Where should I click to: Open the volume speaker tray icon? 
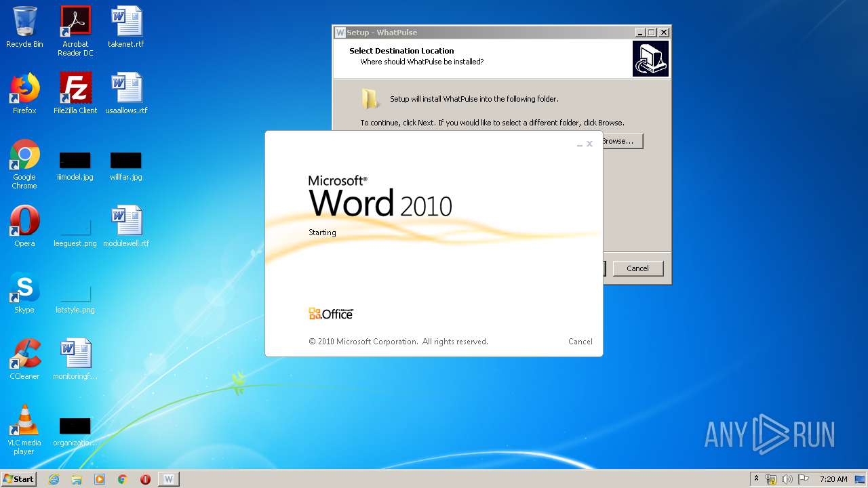click(x=787, y=479)
